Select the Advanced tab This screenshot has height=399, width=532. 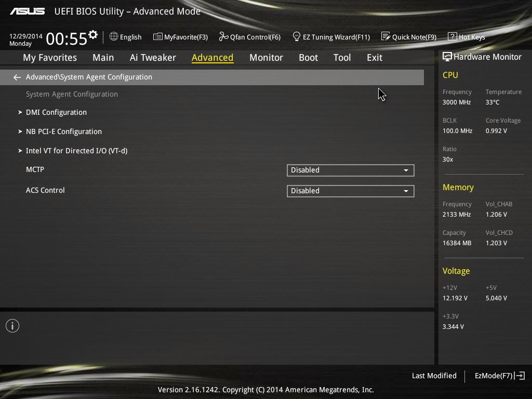click(x=212, y=58)
